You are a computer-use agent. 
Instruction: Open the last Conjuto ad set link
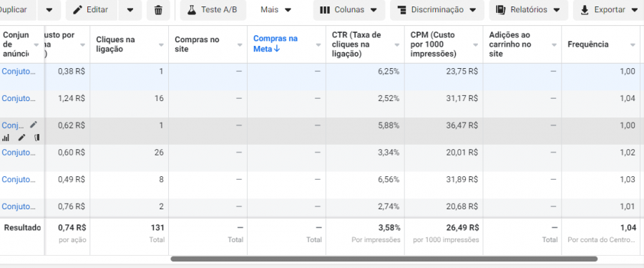point(19,206)
